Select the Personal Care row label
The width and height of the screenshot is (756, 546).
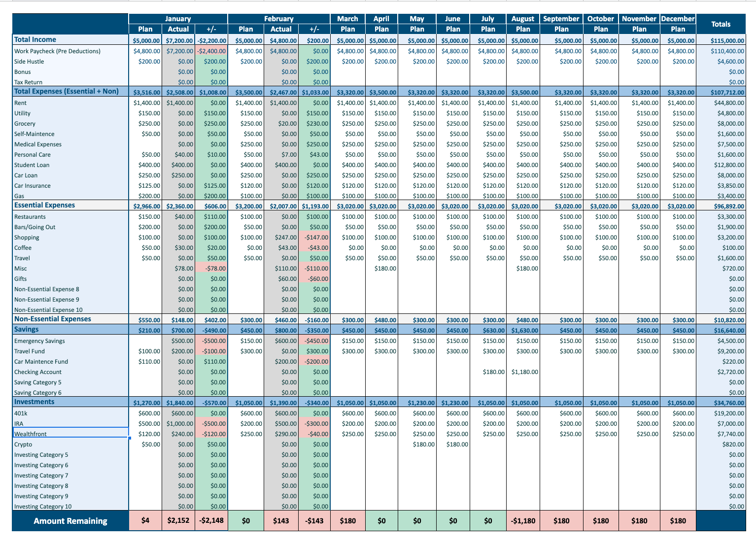pyautogui.click(x=33, y=155)
